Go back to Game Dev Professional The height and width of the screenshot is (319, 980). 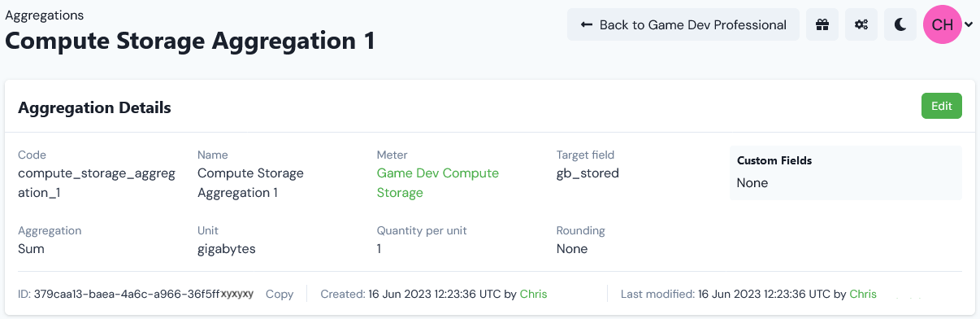[x=683, y=24]
